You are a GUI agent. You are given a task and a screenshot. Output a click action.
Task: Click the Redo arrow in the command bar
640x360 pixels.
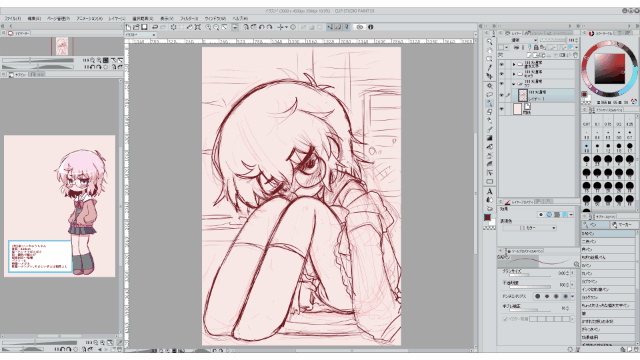tap(163, 27)
